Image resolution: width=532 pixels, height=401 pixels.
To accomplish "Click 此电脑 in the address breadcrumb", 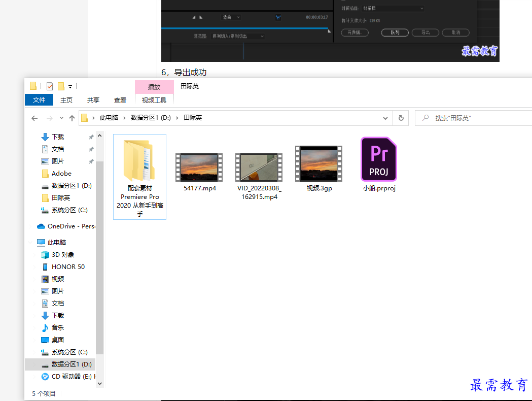I will [x=109, y=117].
